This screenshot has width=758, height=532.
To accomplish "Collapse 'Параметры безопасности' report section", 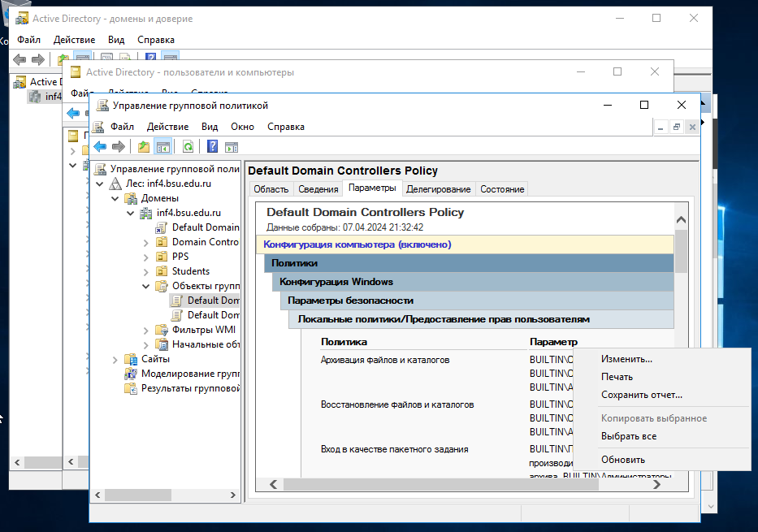I will click(x=477, y=301).
